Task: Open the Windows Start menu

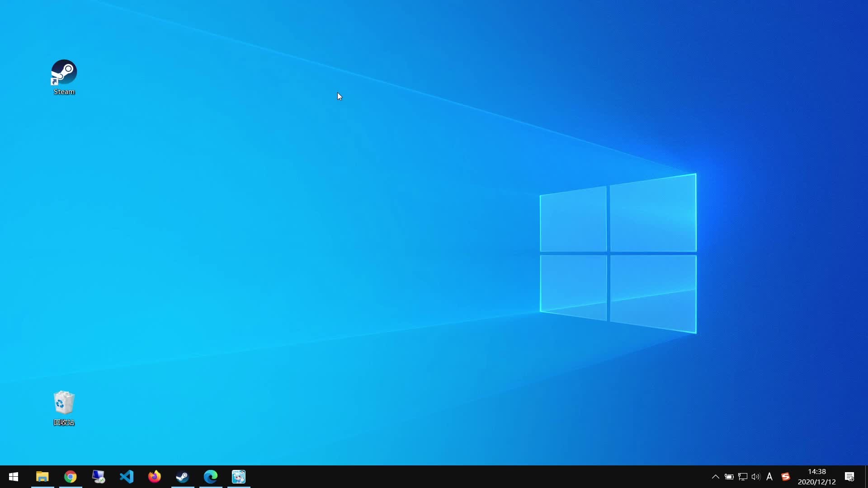Action: pos(14,477)
